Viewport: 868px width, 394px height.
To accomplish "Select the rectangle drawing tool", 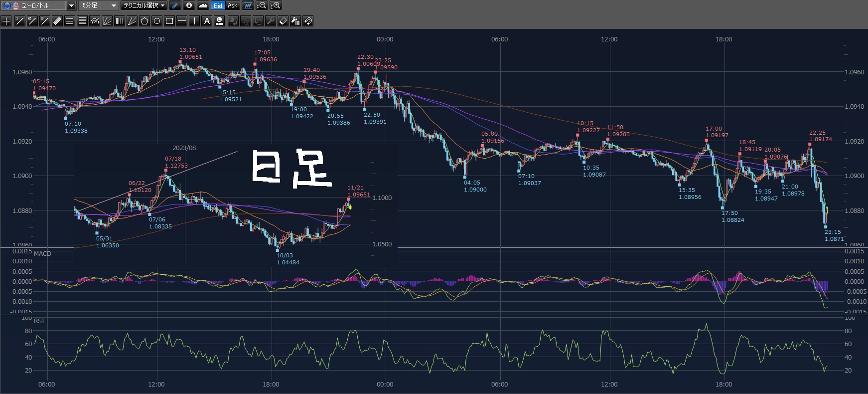I will pyautogui.click(x=169, y=21).
